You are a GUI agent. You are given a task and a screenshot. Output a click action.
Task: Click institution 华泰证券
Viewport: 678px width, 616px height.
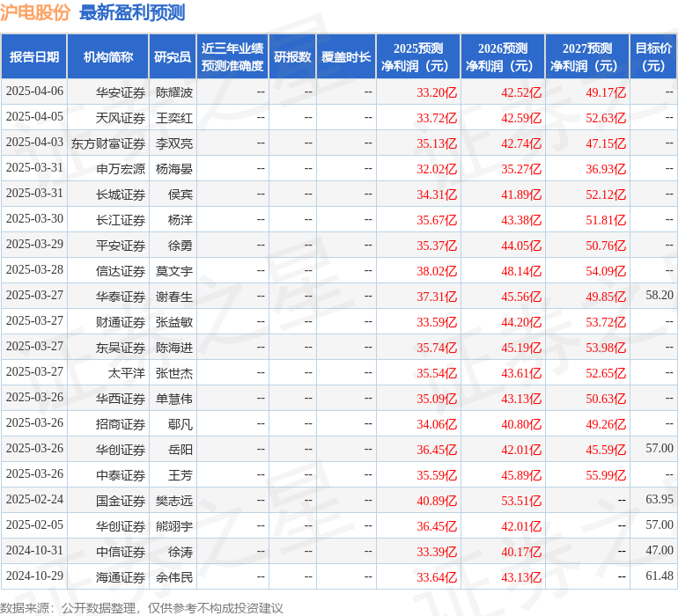tap(121, 297)
